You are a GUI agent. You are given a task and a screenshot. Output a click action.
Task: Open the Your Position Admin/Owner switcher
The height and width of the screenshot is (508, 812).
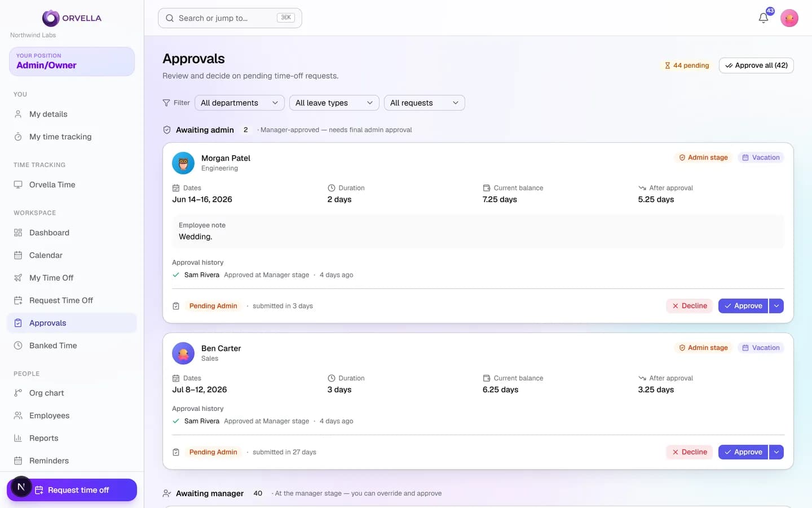72,62
